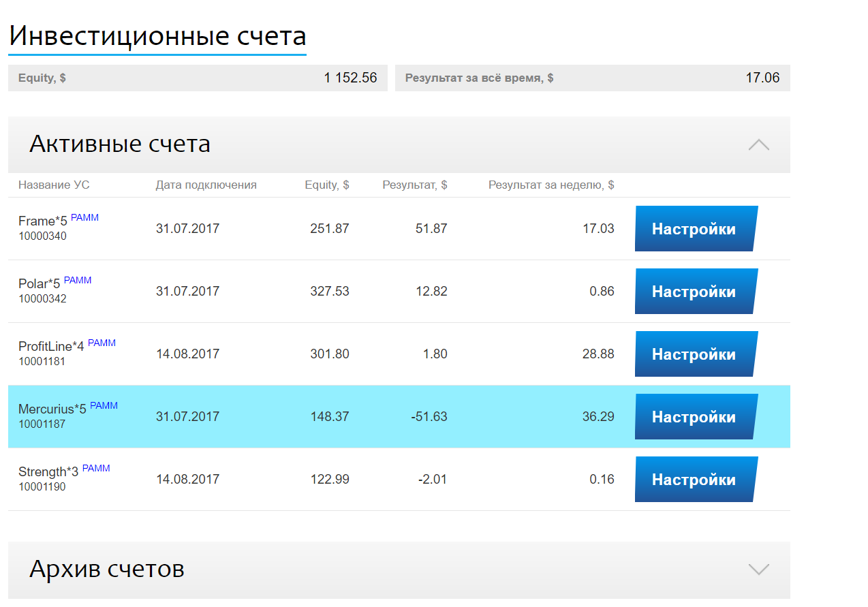
Task: Collapse the Активные счета section chevron
Action: click(x=758, y=144)
